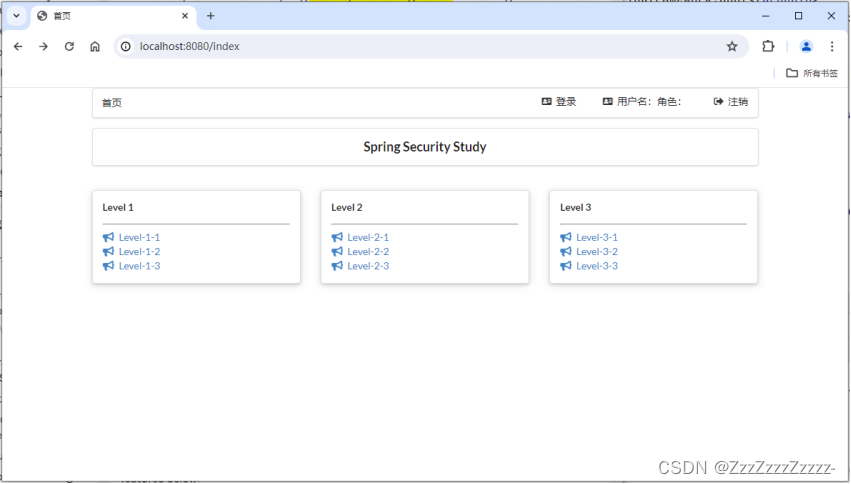Image resolution: width=851 pixels, height=484 pixels.
Task: Click the Level 2 card title
Action: pos(347,208)
